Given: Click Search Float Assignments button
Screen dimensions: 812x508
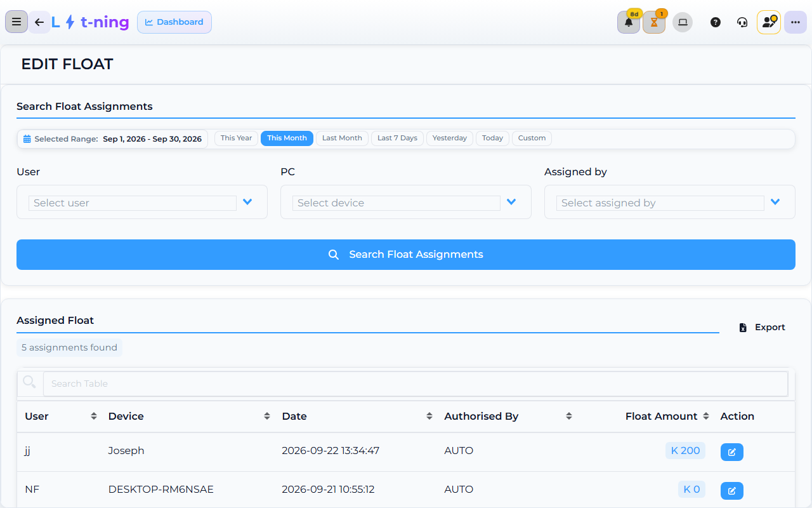Looking at the screenshot, I should [406, 255].
